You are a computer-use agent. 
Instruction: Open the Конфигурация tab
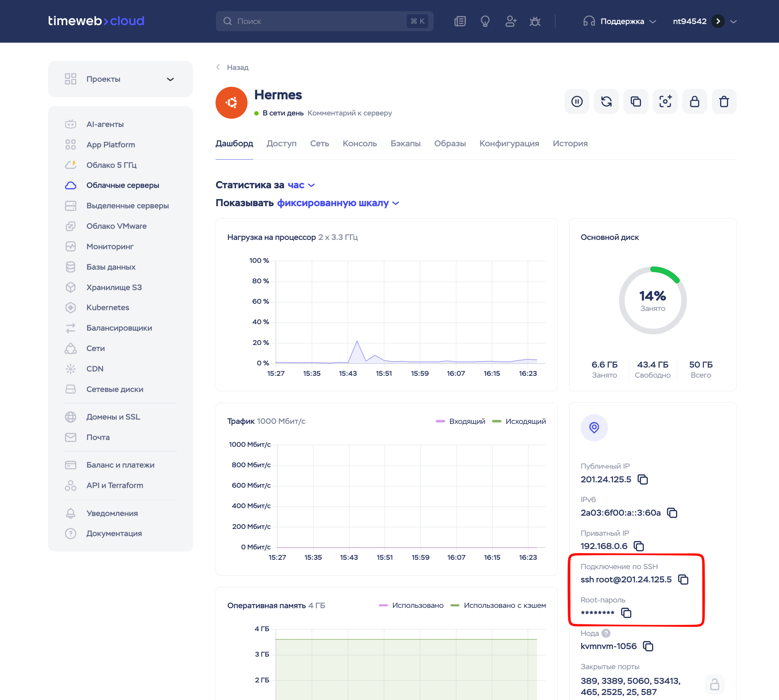(x=509, y=143)
